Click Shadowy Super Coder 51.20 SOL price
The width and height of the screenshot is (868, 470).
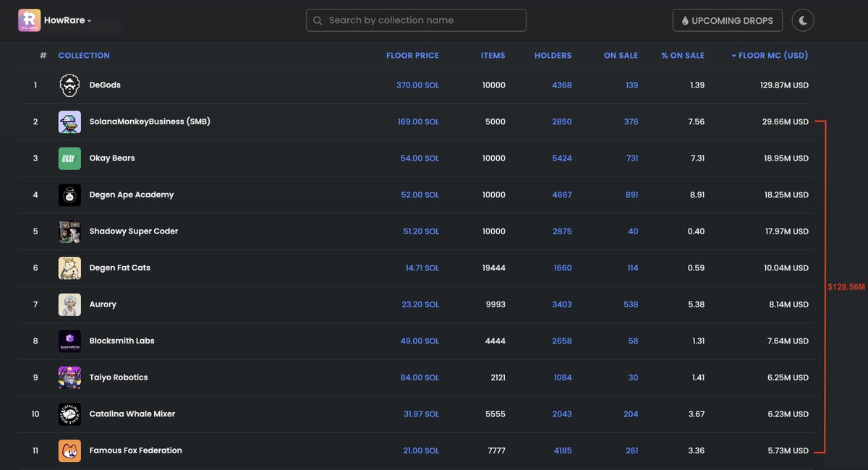click(x=421, y=231)
